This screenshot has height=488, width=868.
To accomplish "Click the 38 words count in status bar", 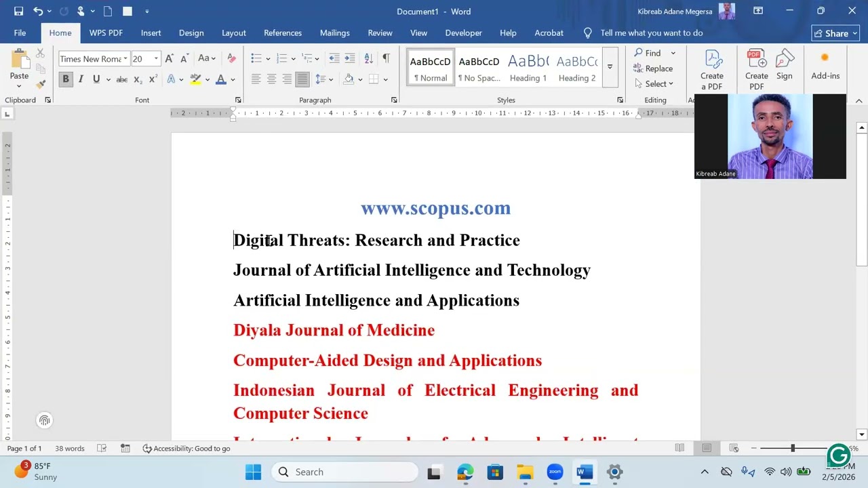I will [x=70, y=448].
